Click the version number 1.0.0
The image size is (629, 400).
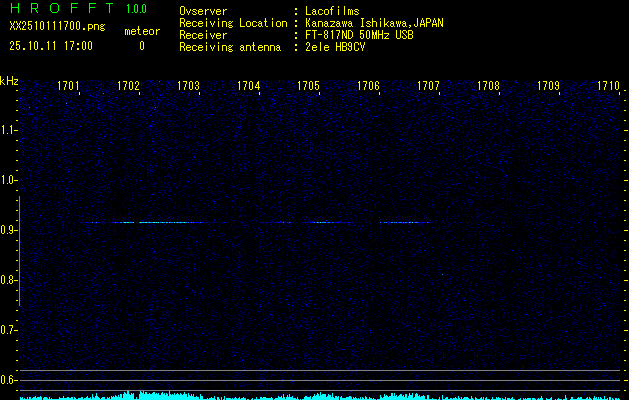pos(136,10)
